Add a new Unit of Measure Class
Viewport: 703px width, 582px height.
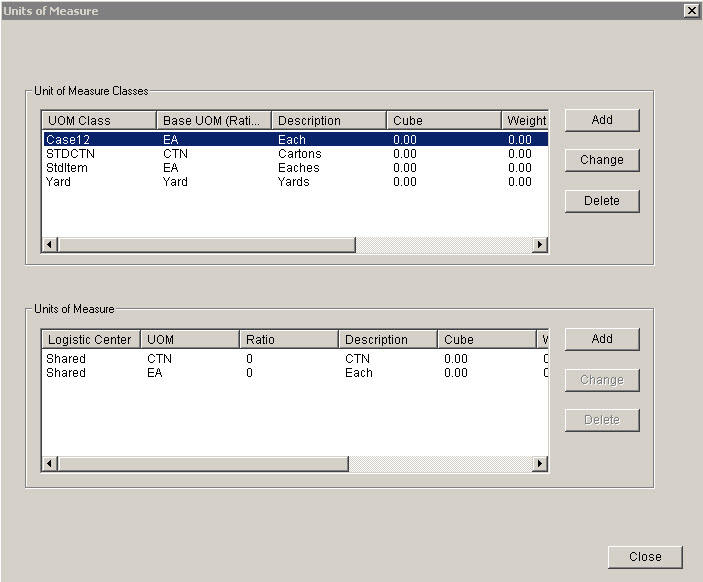point(602,120)
